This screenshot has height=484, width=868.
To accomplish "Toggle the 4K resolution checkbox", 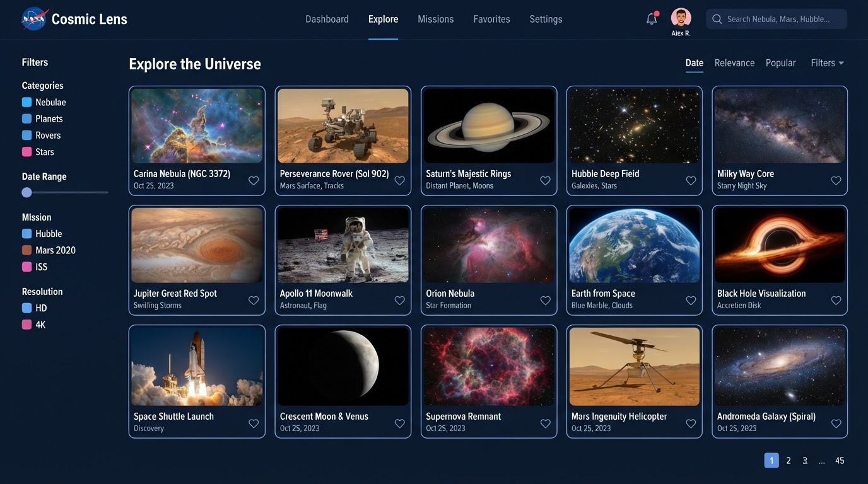I will point(26,325).
